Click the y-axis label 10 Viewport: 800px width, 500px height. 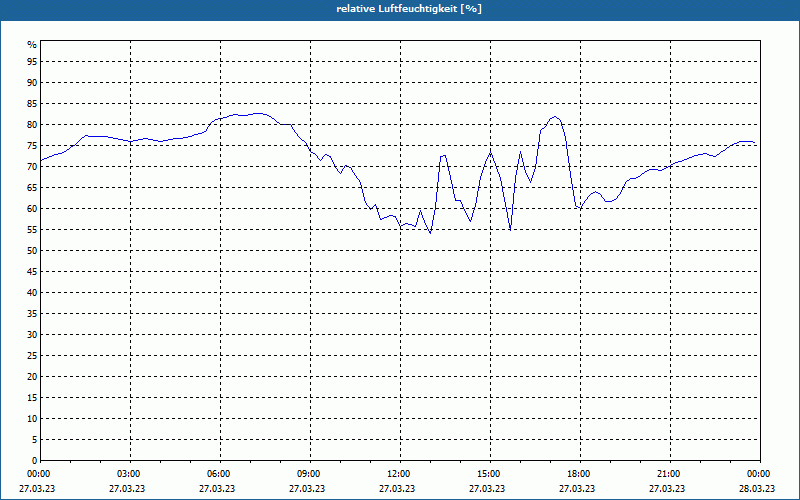click(x=32, y=418)
